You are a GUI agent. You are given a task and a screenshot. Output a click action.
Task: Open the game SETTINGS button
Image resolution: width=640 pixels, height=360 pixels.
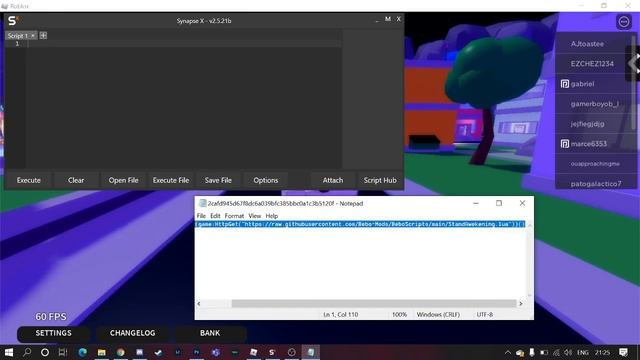click(x=53, y=333)
